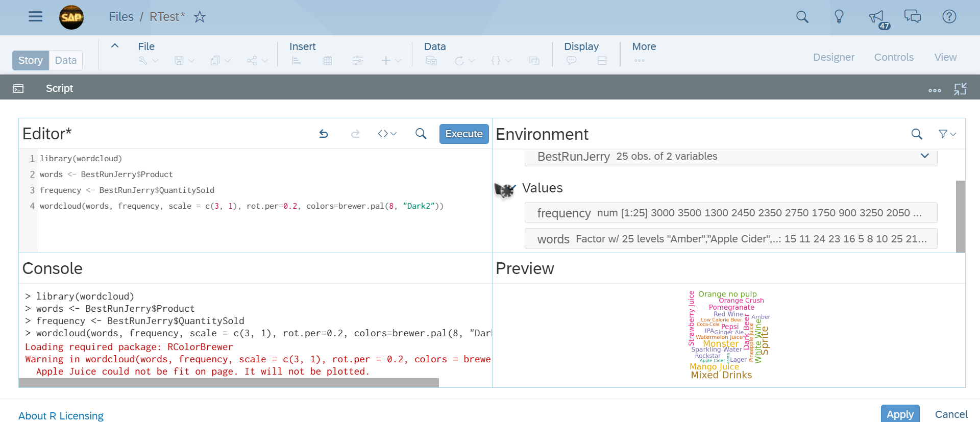This screenshot has width=980, height=422.
Task: Click the Script console icon
Action: click(18, 89)
